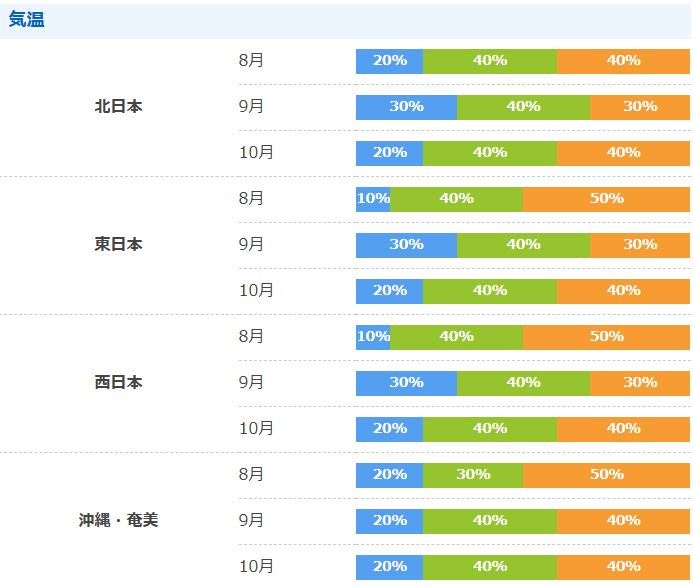
Task: Select the 東日本 region label
Action: point(118,244)
